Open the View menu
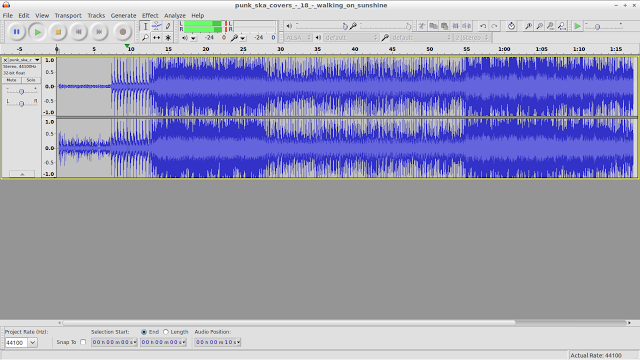This screenshot has width=640, height=360. coord(42,16)
